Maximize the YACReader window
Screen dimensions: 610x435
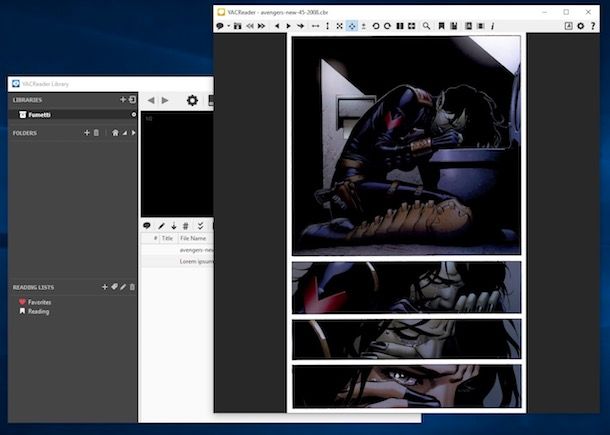(566, 12)
